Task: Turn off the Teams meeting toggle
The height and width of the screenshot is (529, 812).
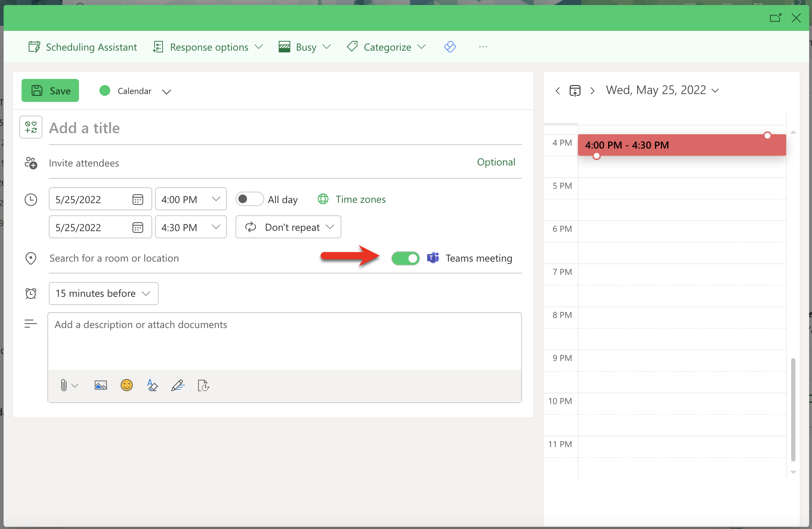Action: [406, 258]
